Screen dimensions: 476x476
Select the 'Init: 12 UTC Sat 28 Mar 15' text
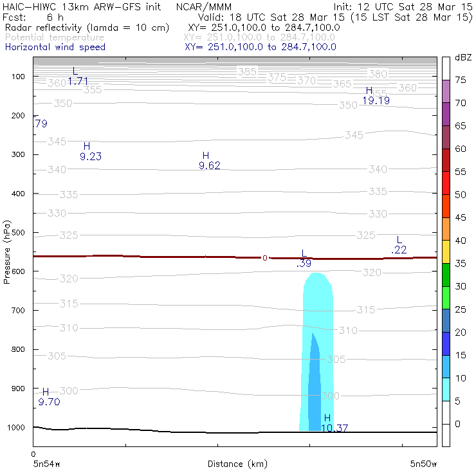tap(403, 6)
